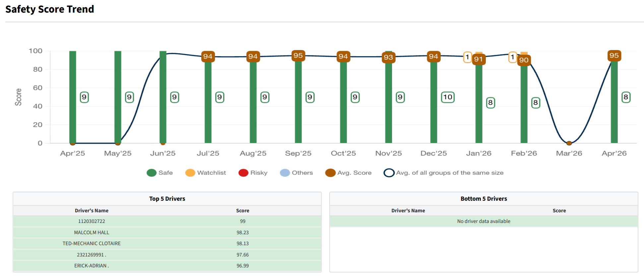Click the Jan'26 watchlist count label 1
The height and width of the screenshot is (280, 644).
point(467,57)
